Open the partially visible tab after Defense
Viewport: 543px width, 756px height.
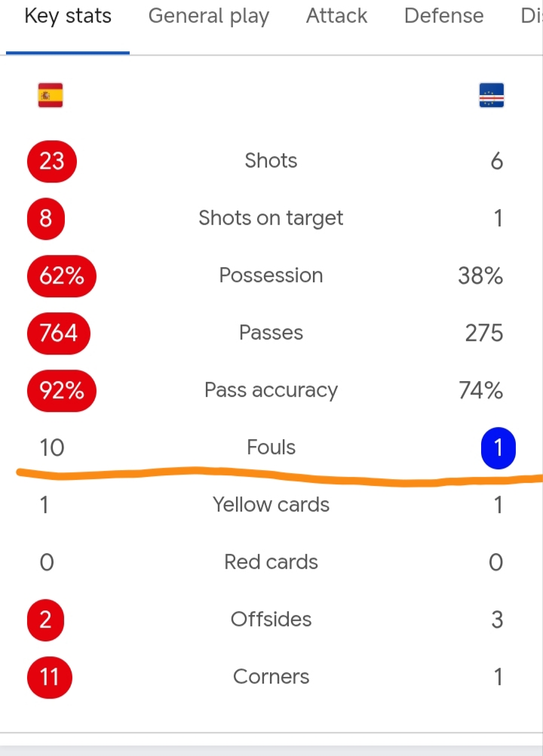[532, 16]
